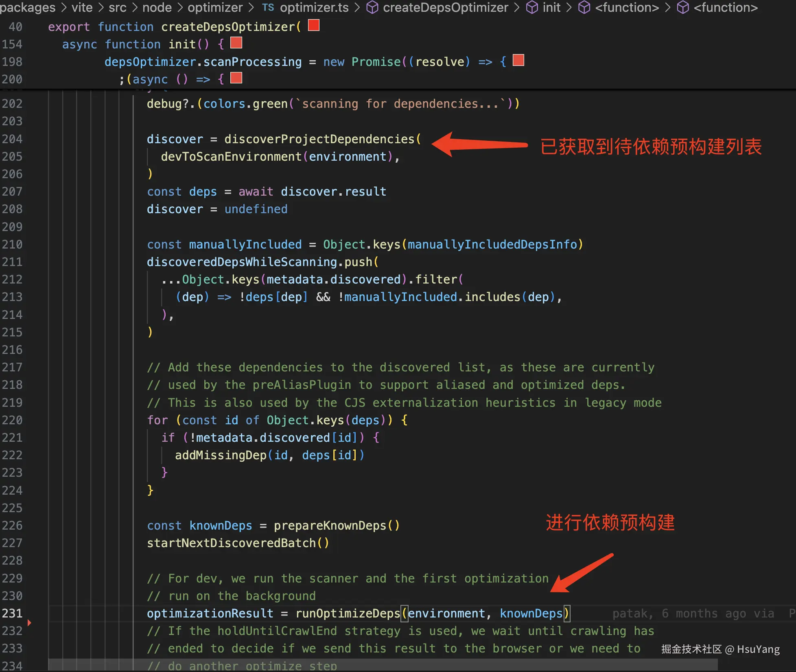
Task: Click red marker after init() line
Action: (236, 43)
